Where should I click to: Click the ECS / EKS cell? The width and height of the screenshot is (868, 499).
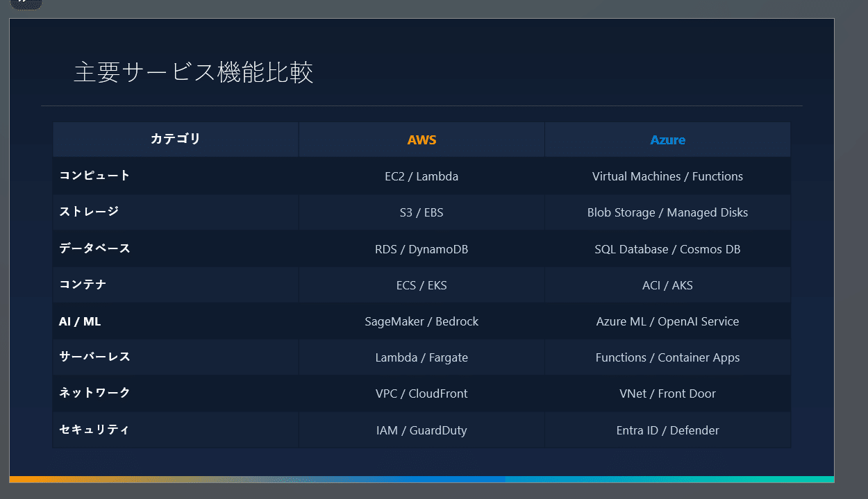click(422, 285)
